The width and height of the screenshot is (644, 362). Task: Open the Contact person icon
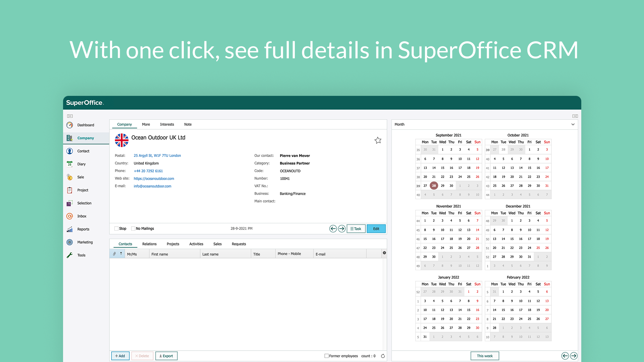pyautogui.click(x=69, y=151)
